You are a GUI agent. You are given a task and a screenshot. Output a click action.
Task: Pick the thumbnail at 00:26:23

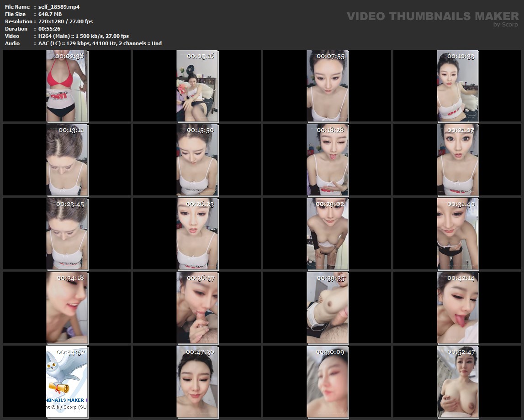tap(197, 233)
